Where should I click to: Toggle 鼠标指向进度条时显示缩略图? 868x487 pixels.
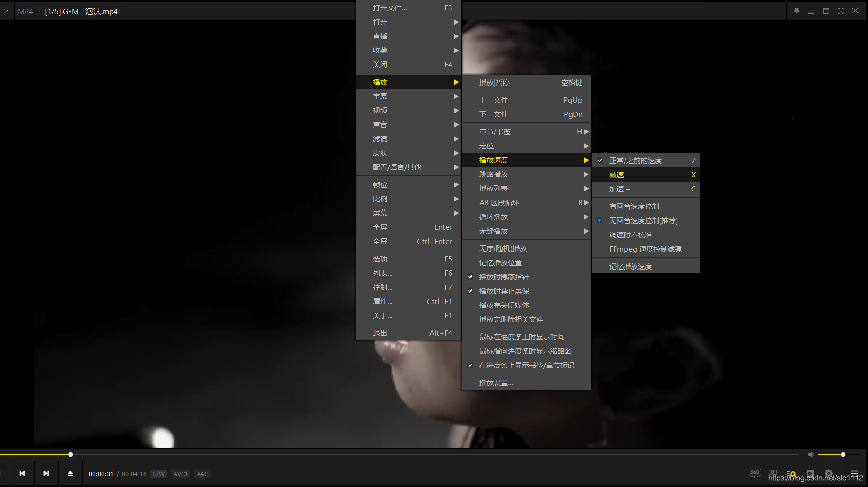click(527, 351)
